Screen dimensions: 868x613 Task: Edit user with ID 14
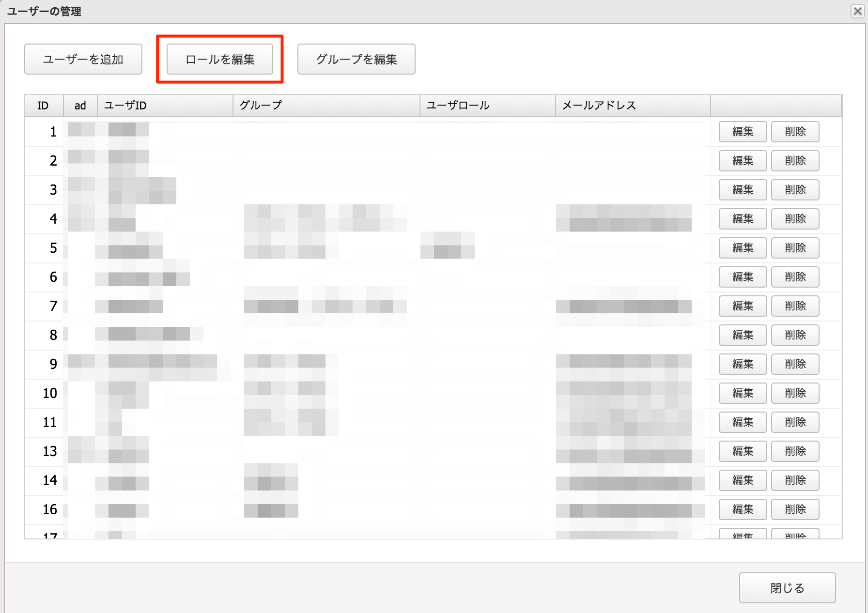click(743, 480)
